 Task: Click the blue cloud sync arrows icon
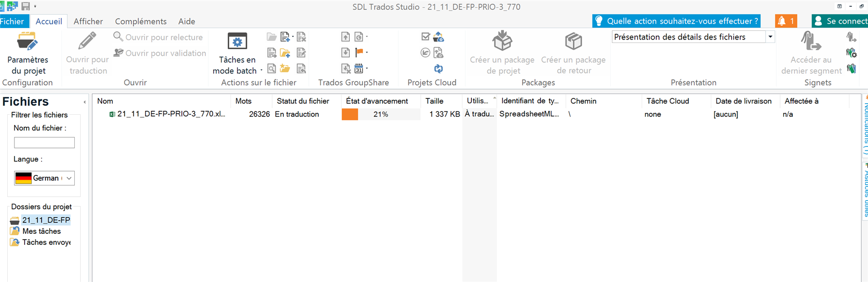pyautogui.click(x=439, y=68)
